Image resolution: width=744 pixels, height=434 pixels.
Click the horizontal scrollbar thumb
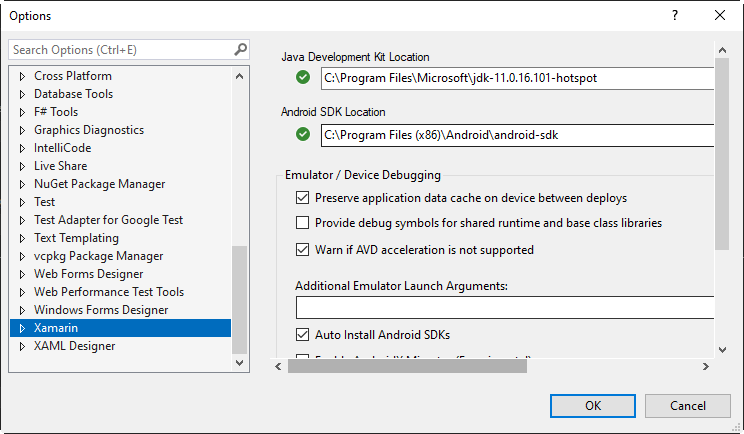[407, 366]
